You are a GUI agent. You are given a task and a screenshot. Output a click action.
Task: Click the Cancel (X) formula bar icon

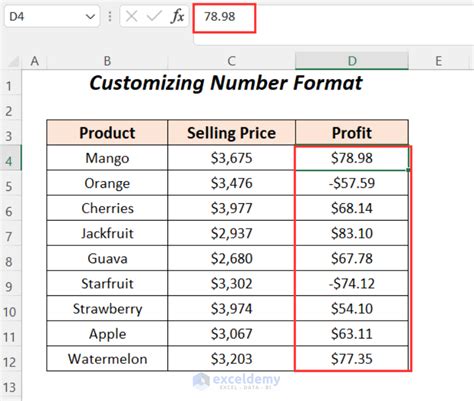coord(132,16)
